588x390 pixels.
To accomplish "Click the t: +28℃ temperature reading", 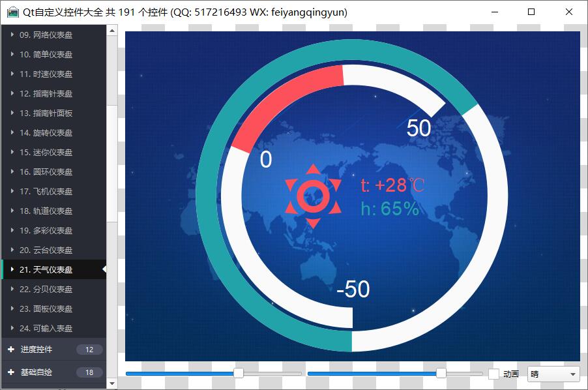I will coord(392,186).
